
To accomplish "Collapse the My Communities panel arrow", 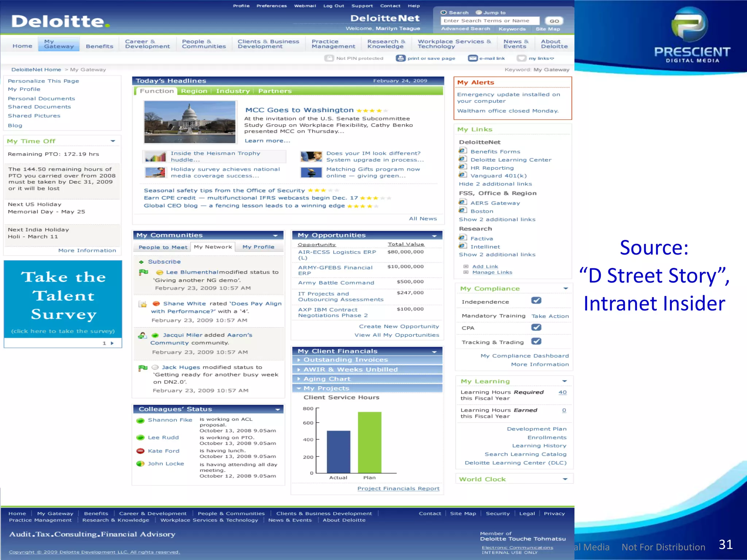I will (x=275, y=236).
